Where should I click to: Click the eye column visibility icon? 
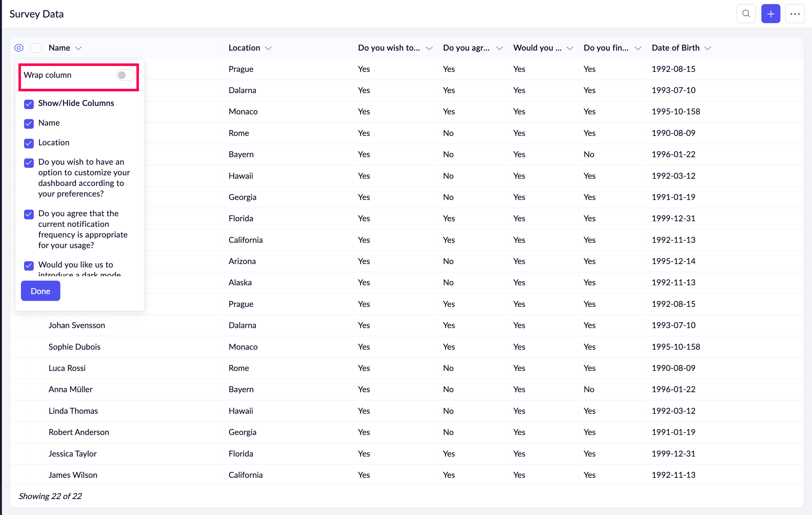point(19,48)
